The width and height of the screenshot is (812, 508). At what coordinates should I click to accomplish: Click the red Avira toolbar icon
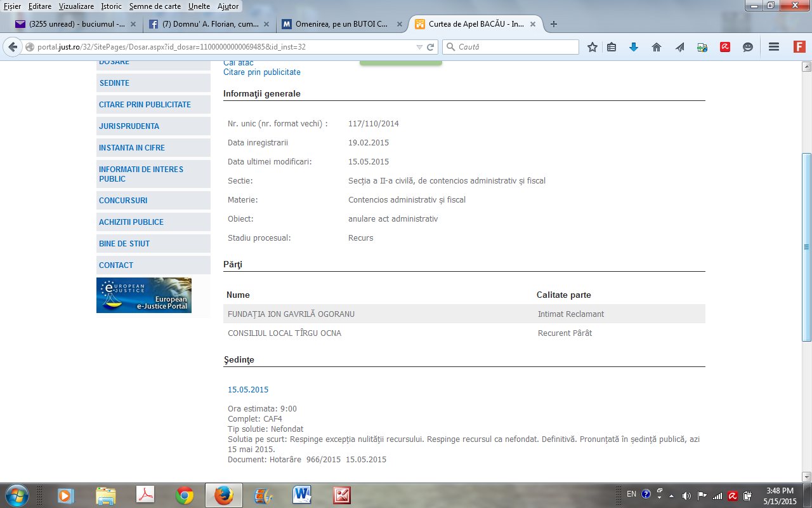[724, 47]
